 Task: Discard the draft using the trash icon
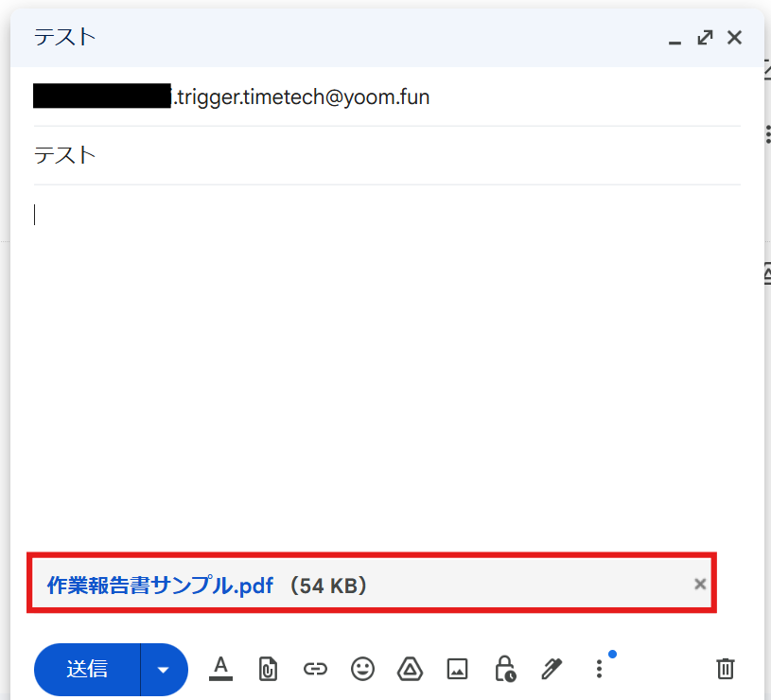(x=726, y=669)
